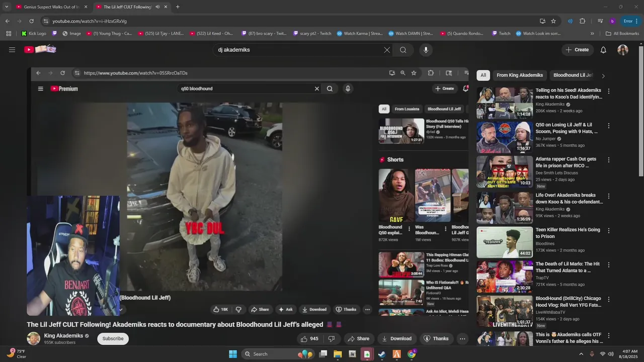644x362 pixels.
Task: Open The Death of Lil Marlo title
Action: point(568,267)
